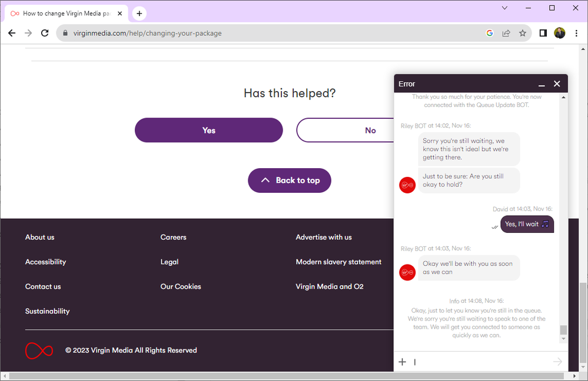This screenshot has width=588, height=381.
Task: Open Careers footer link
Action: (173, 237)
